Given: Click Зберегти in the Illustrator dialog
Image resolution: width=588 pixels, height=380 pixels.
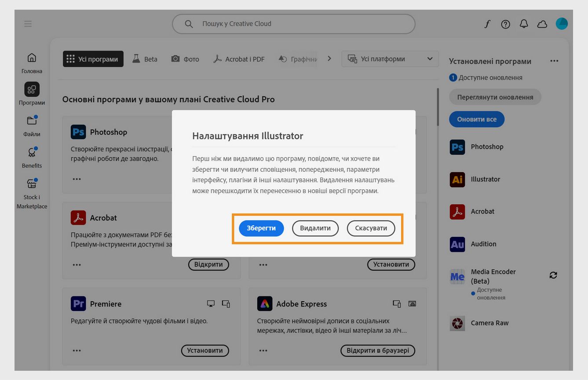Looking at the screenshot, I should (261, 228).
